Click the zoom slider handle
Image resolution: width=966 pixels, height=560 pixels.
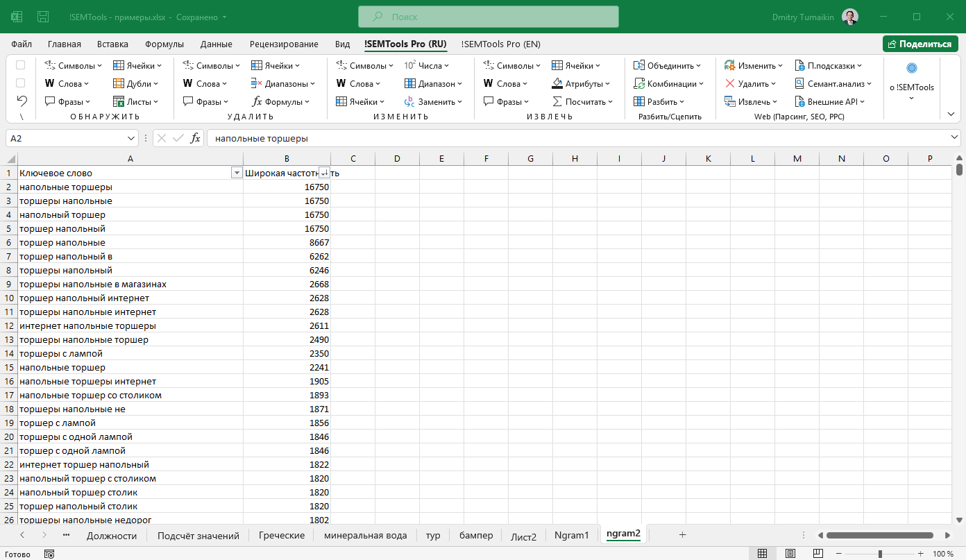coord(880,554)
